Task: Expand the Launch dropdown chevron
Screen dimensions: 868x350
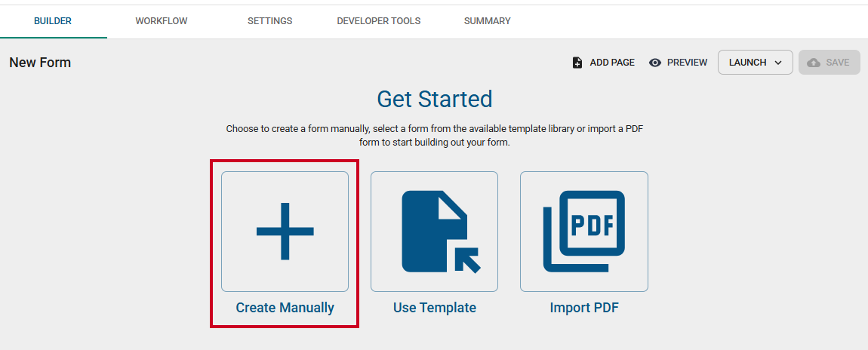Action: click(778, 63)
